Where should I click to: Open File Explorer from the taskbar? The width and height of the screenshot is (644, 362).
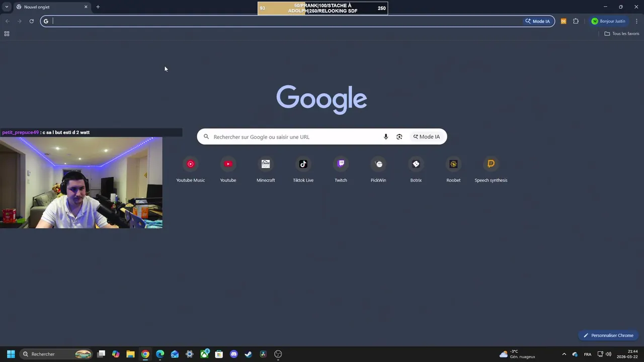coord(130,354)
